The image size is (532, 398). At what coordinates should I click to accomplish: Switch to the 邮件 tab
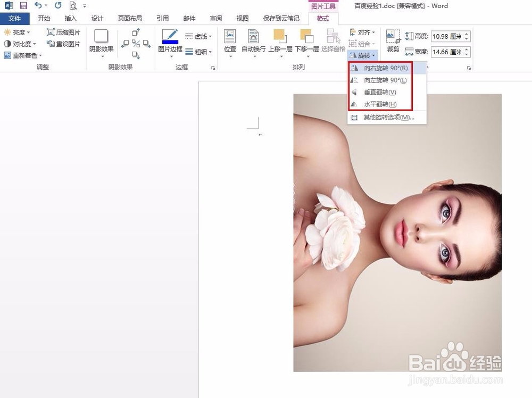(189, 18)
